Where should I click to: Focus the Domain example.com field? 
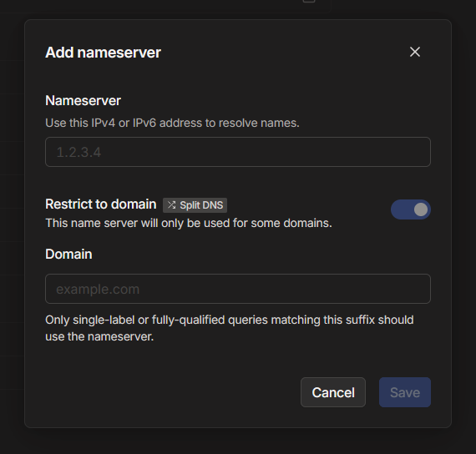pyautogui.click(x=238, y=289)
